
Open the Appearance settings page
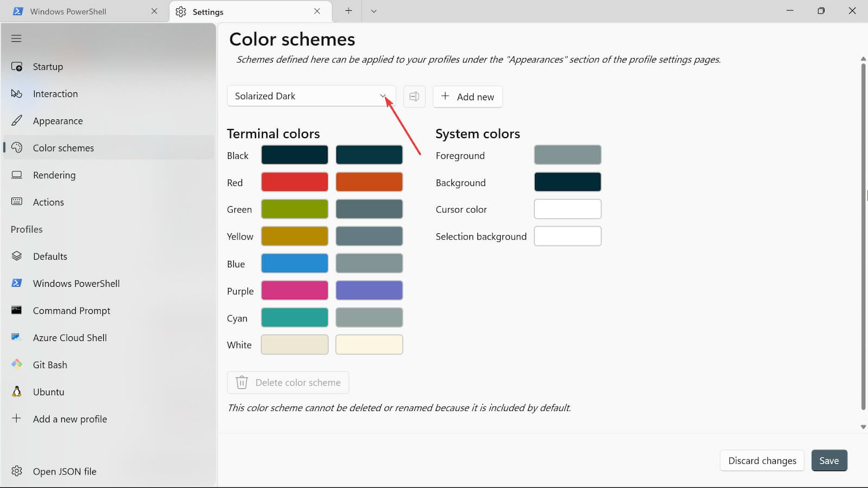(58, 121)
